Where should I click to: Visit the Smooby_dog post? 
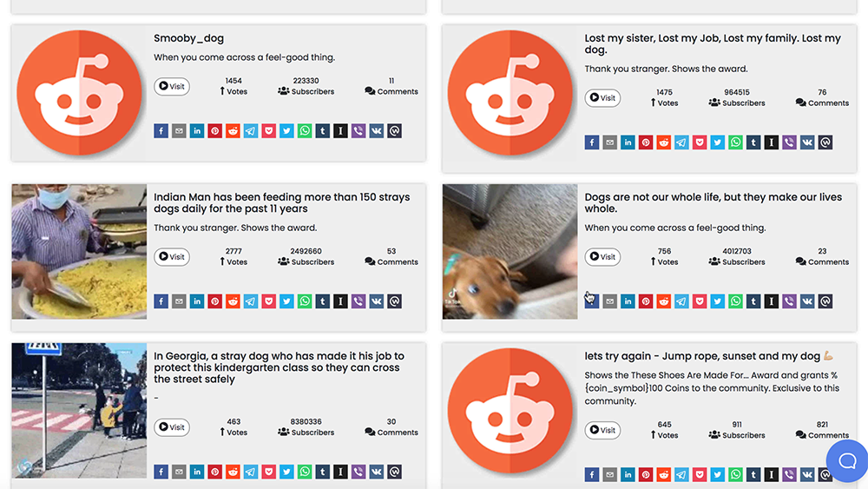click(172, 86)
